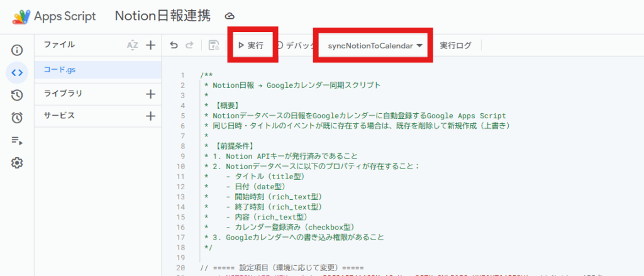Click line '- 内容（rich_text型）'

coord(267,216)
